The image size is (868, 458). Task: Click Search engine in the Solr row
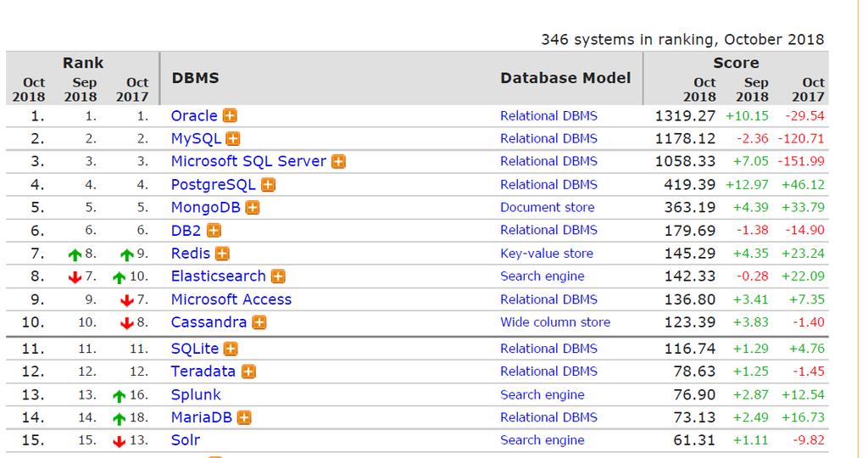542,439
